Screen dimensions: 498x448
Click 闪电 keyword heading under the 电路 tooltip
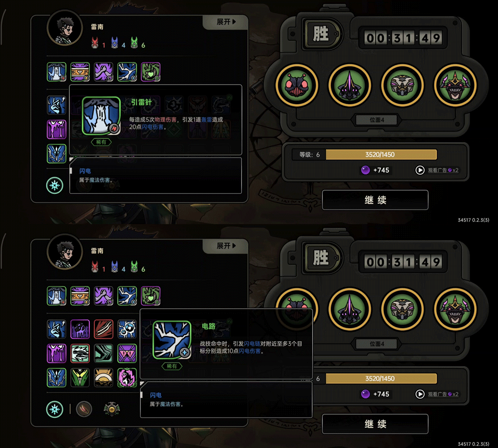tap(156, 395)
